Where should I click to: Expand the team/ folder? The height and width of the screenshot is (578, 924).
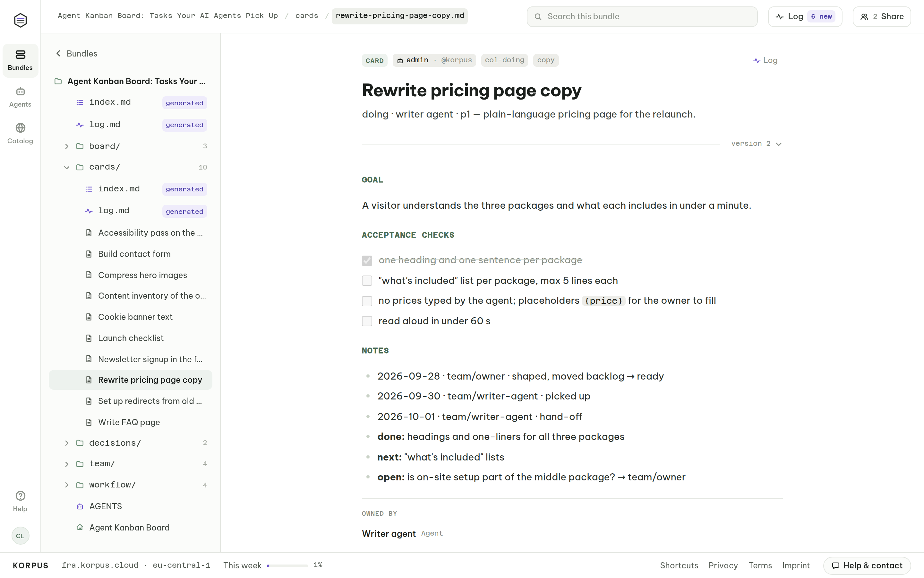click(67, 464)
